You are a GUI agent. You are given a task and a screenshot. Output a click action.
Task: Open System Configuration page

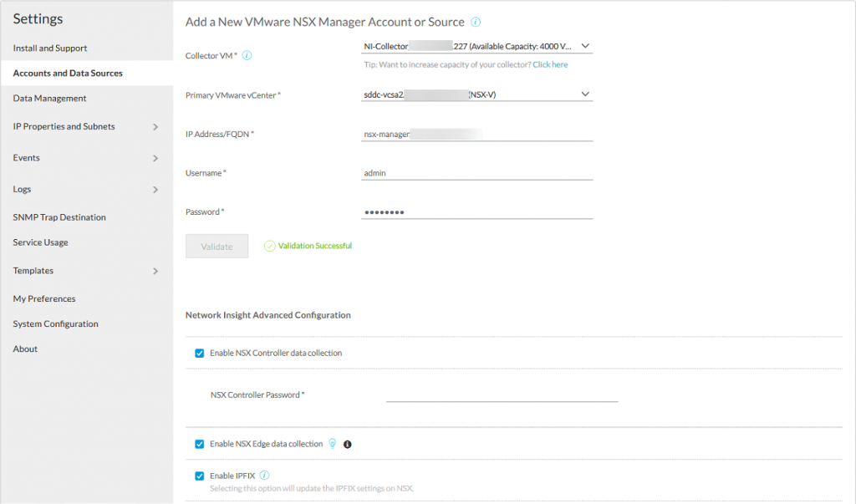56,323
